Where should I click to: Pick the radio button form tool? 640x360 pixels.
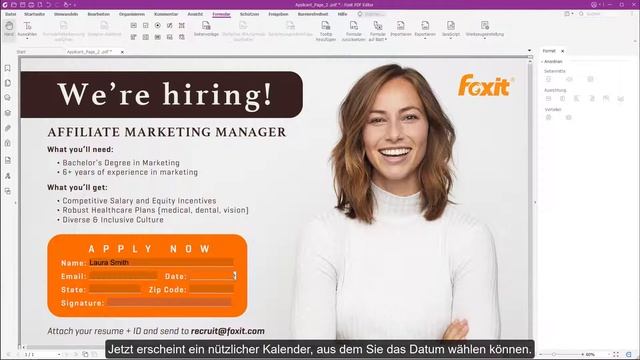(x=158, y=25)
